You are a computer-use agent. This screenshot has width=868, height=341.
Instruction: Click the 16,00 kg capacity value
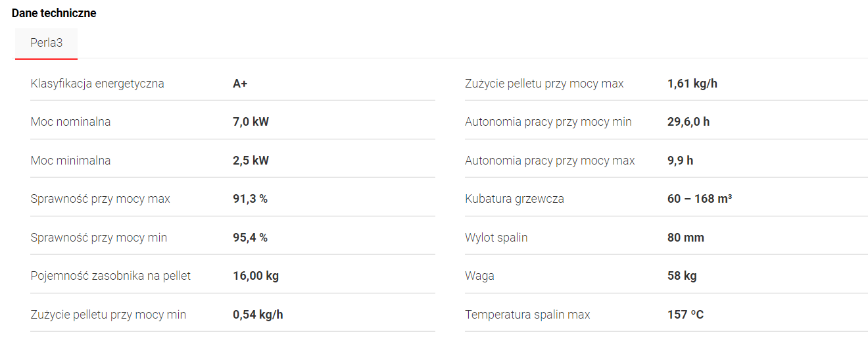[x=256, y=276]
